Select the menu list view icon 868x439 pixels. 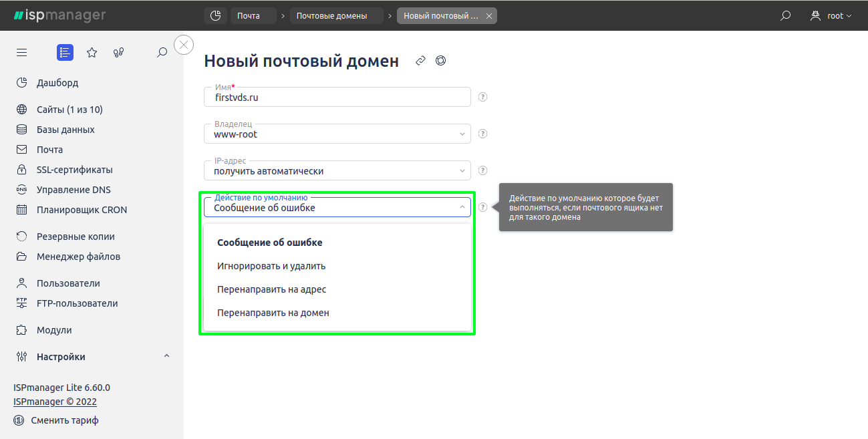point(65,52)
